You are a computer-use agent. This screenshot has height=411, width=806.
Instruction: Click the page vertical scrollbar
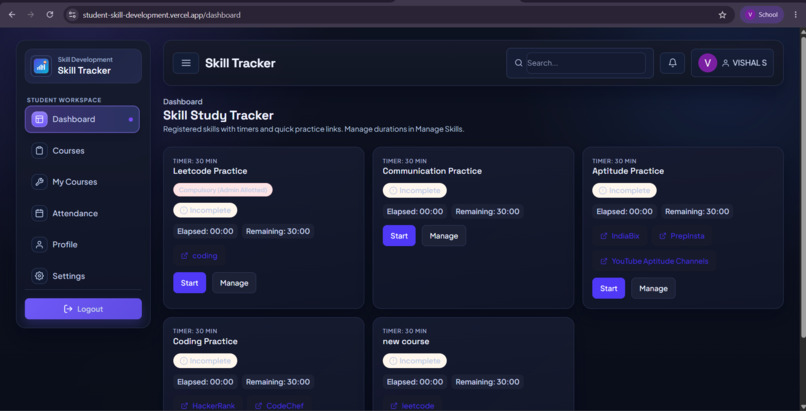click(802, 185)
